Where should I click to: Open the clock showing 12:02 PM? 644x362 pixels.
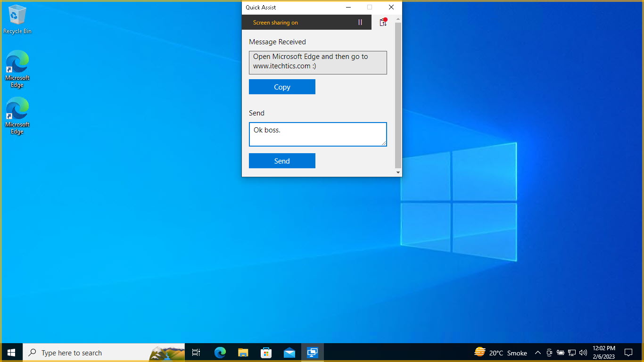(x=603, y=353)
